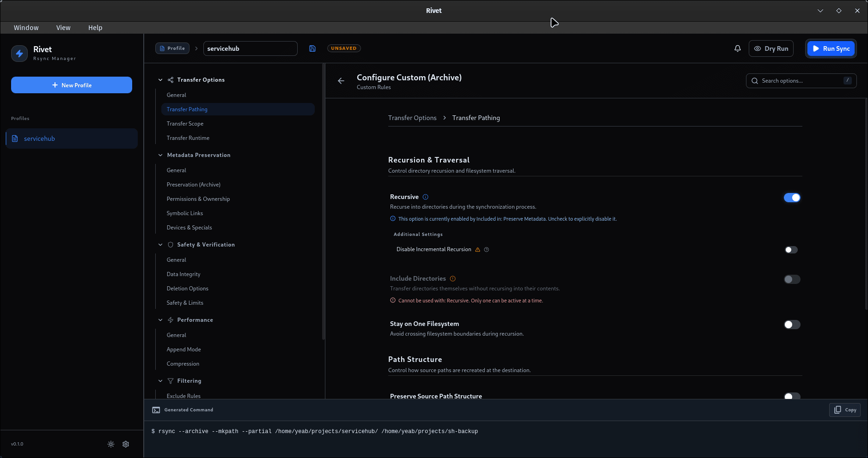
Task: Click the Run Sync button
Action: click(x=831, y=48)
